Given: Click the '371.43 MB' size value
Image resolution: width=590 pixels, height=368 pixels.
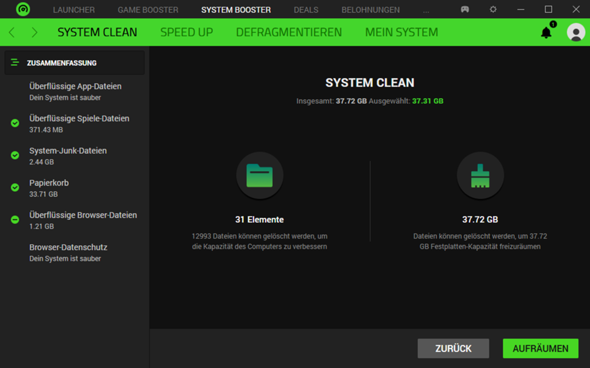Looking at the screenshot, I should pos(46,130).
